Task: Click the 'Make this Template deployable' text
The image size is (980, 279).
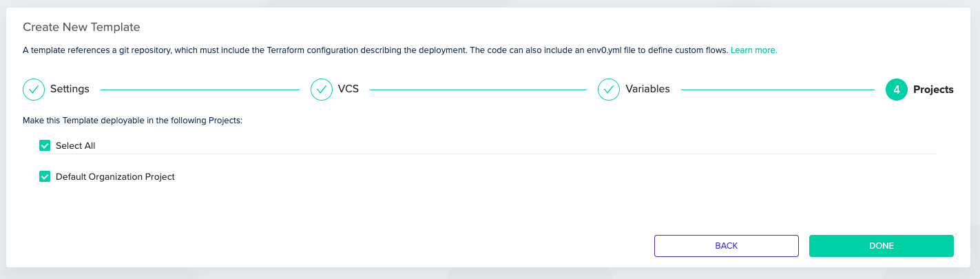Action: (132, 120)
